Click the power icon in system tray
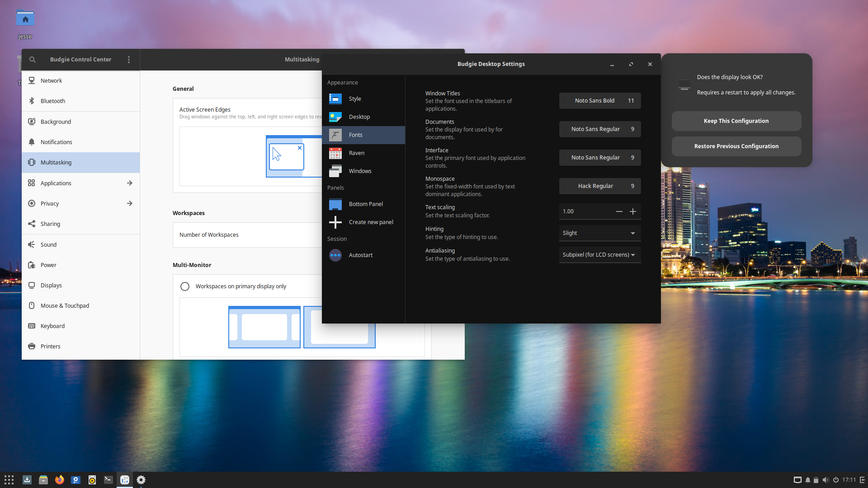The width and height of the screenshot is (868, 488). coord(835,480)
